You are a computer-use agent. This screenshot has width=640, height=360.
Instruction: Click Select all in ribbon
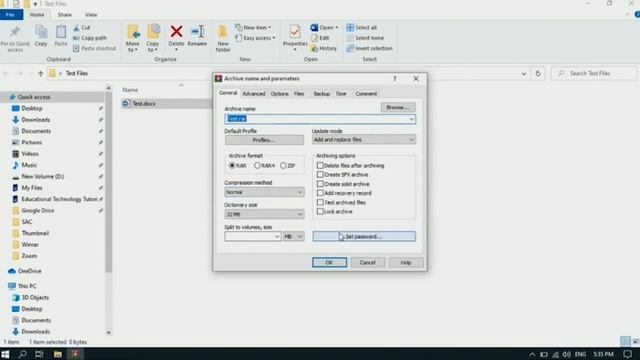[x=362, y=27]
